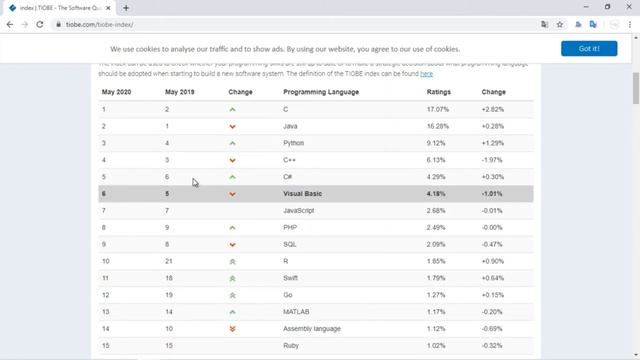Click the browser back arrow
640x360 pixels.
10,24
